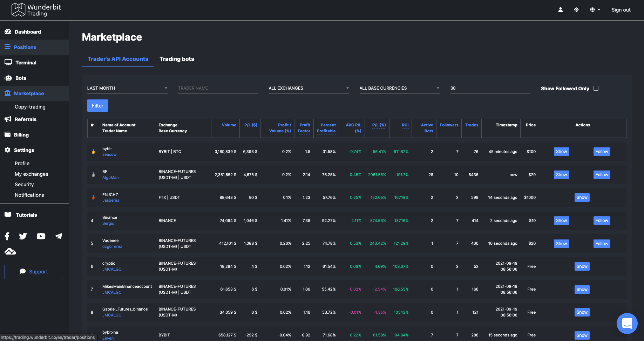This screenshot has height=341, width=644.
Task: Click the Support button
Action: pyautogui.click(x=34, y=272)
